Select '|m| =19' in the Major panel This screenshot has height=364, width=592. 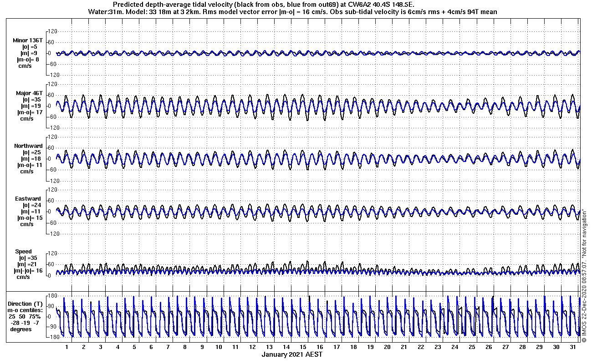coord(31,106)
